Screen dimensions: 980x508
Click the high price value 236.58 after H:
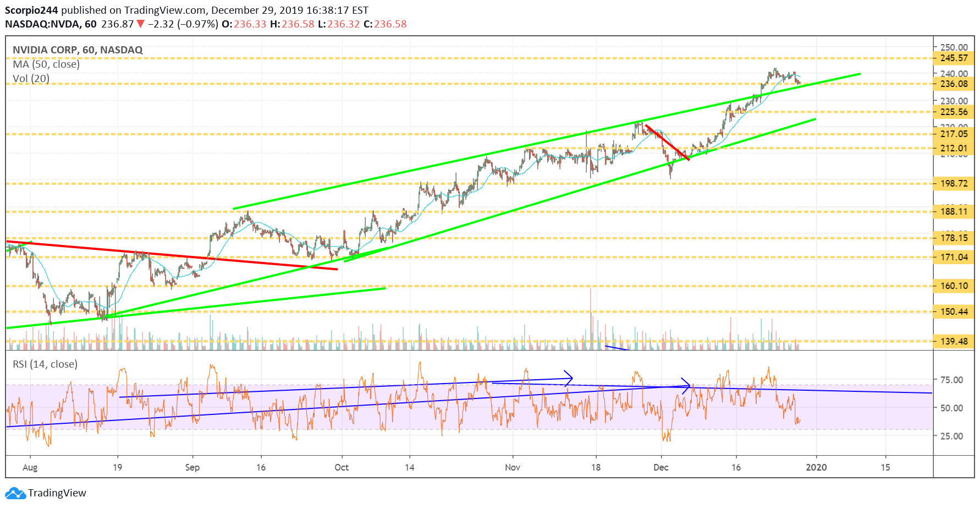(x=298, y=24)
